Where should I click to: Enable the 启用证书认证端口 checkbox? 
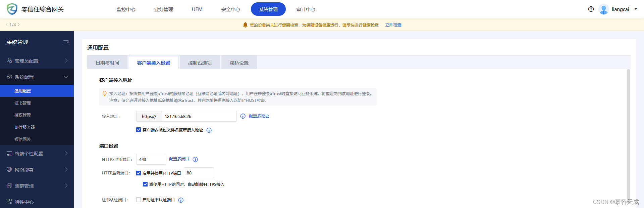139,200
